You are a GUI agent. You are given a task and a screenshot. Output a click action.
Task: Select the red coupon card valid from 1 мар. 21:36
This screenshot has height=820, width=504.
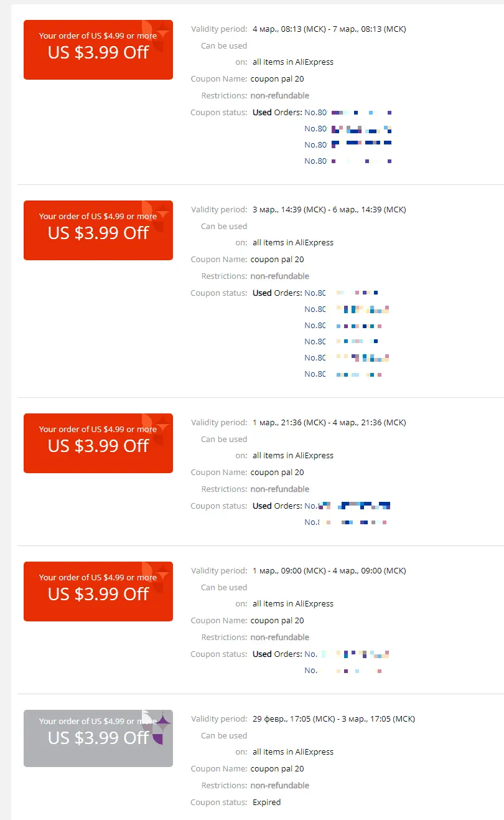click(98, 443)
